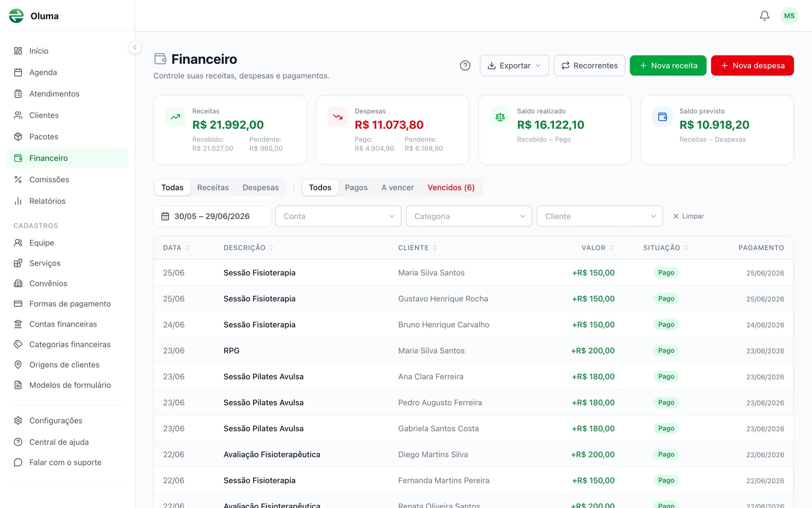Switch to the Despesas tab

tap(261, 187)
